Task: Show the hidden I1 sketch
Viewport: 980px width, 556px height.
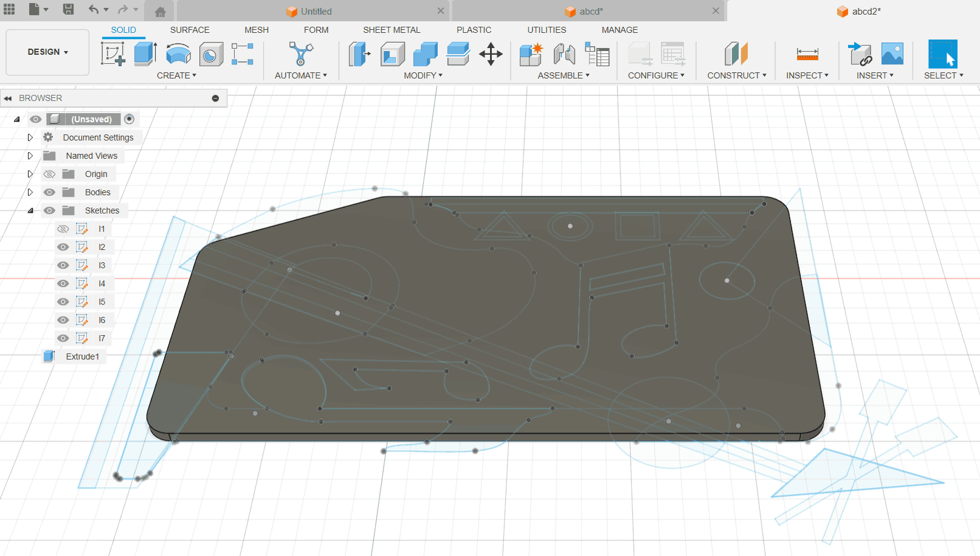Action: click(63, 229)
